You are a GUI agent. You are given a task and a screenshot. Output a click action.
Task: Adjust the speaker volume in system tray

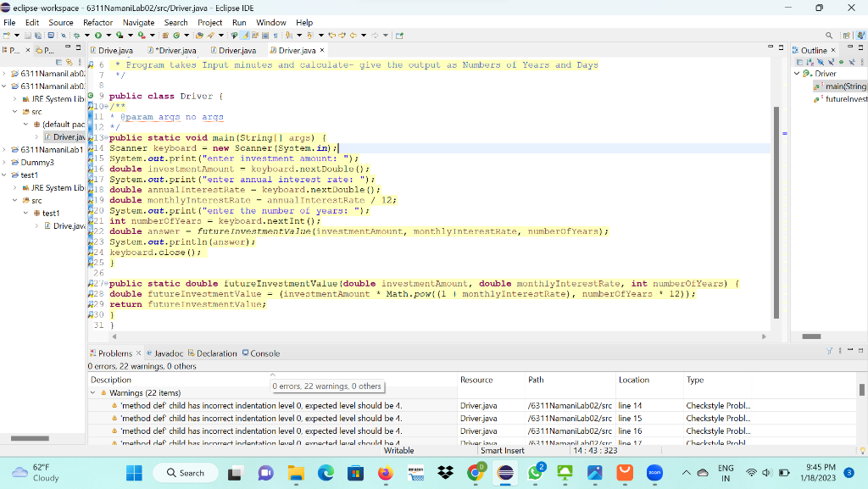(x=766, y=473)
